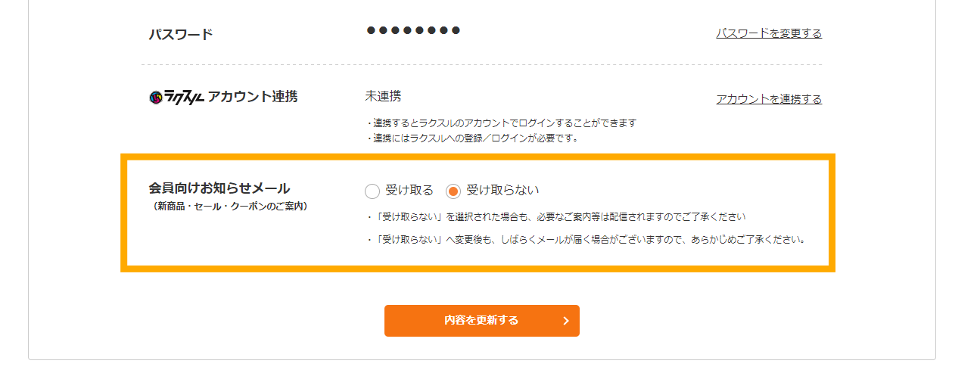Open the パスワードを変更する link

coord(769,33)
